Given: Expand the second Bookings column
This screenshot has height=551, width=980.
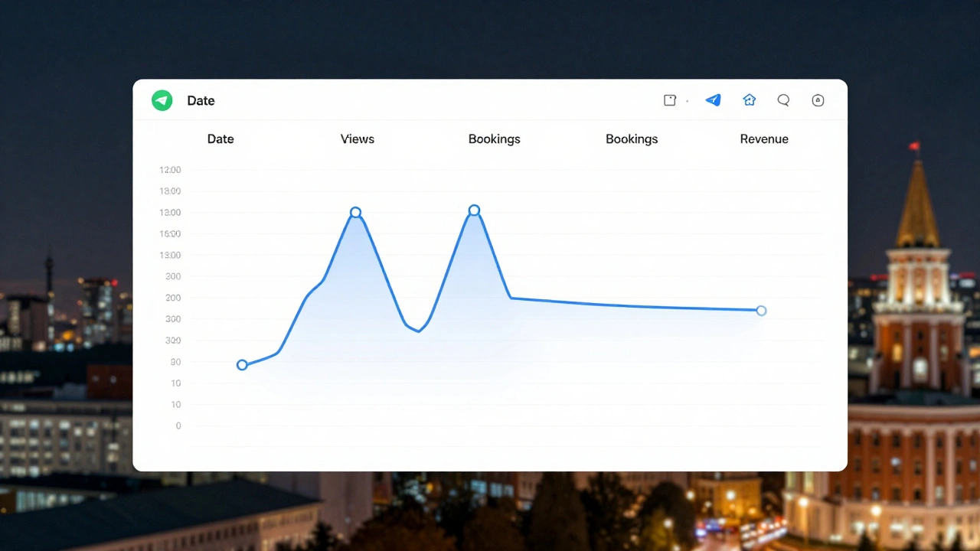Looking at the screenshot, I should coord(632,139).
